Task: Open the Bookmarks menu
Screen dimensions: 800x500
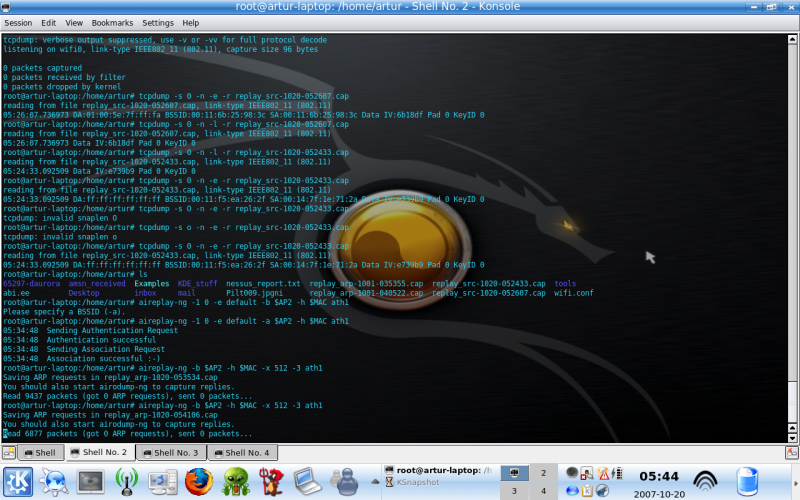Action: point(112,23)
